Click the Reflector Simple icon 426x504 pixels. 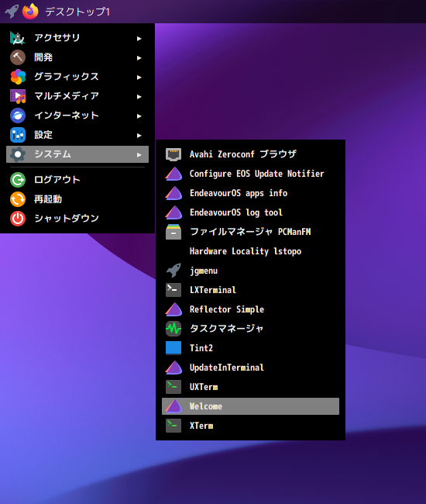coord(173,309)
